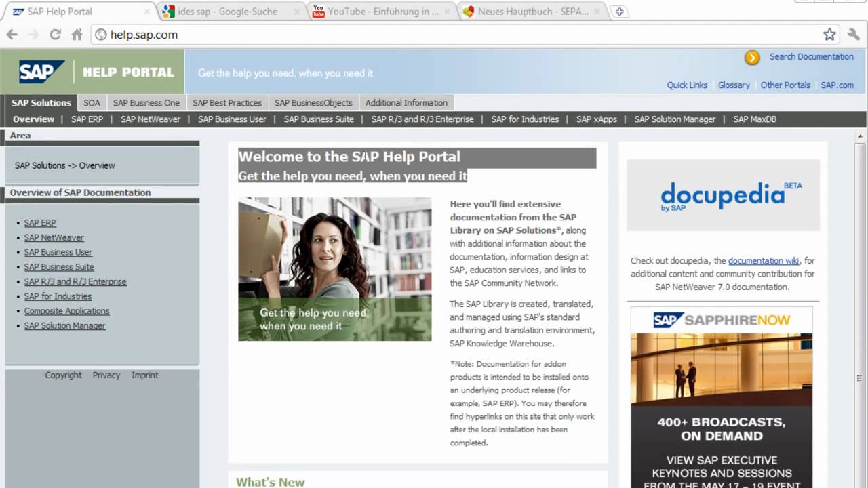
Task: Select the SAP Solutions tab
Action: coord(41,103)
